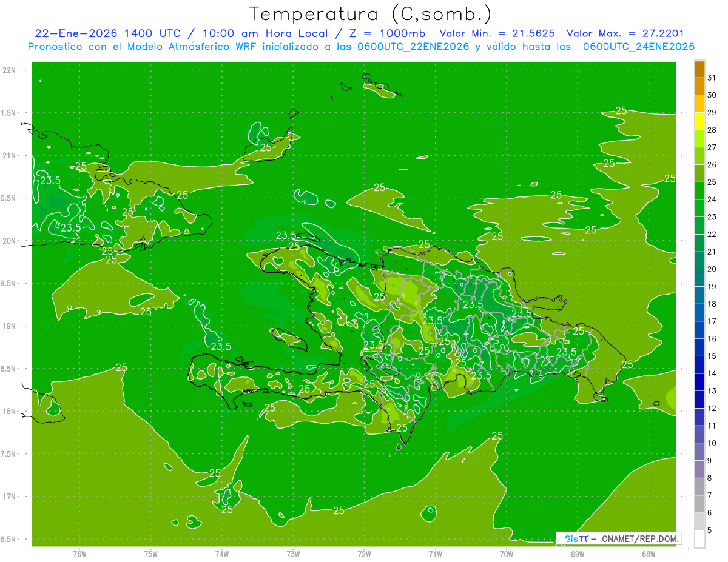Click the 18N latitude axis label

click(x=10, y=411)
